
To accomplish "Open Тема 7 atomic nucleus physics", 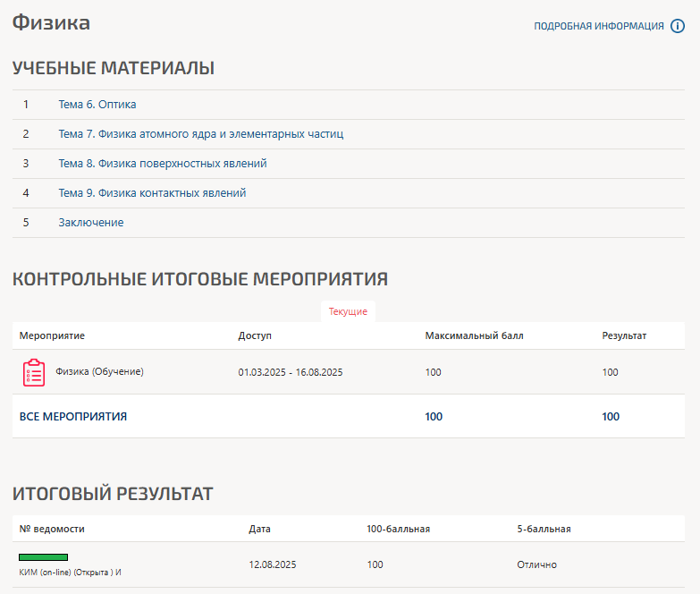I will coord(200,134).
